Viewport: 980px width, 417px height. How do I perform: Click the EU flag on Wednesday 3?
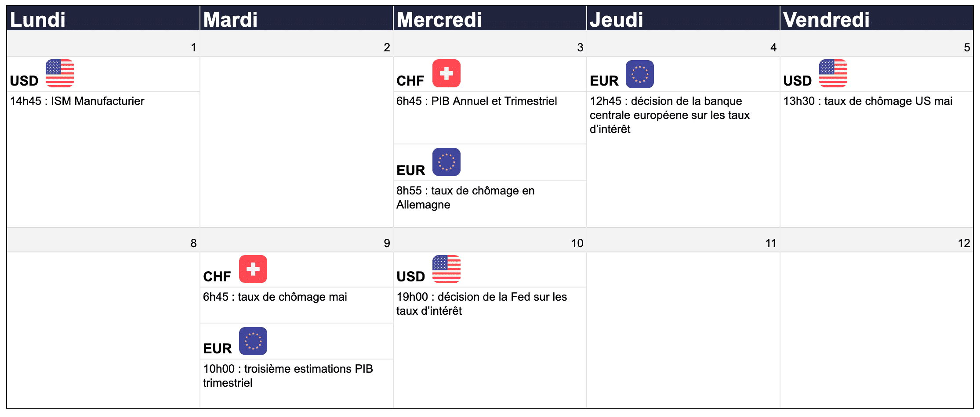pyautogui.click(x=446, y=162)
